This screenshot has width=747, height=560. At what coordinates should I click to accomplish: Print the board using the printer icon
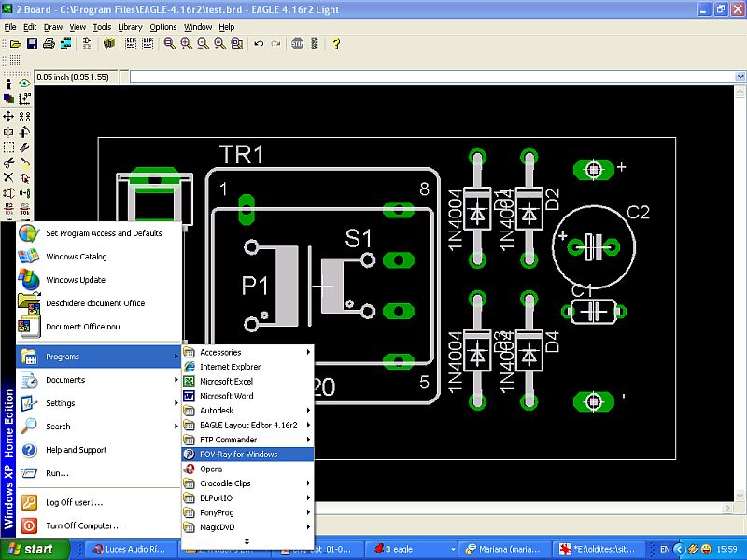coord(49,44)
